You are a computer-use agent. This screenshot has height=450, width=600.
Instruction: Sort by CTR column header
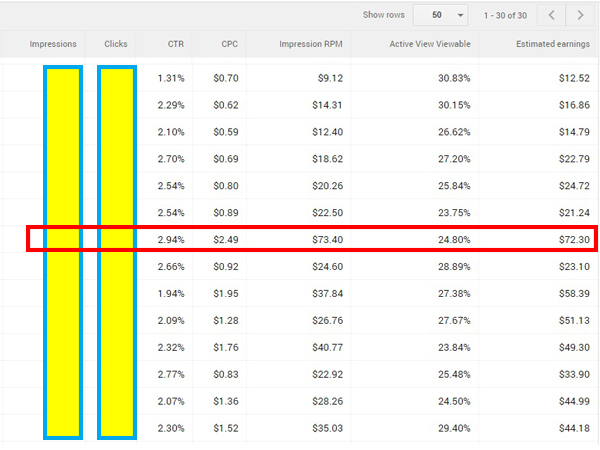tap(176, 44)
